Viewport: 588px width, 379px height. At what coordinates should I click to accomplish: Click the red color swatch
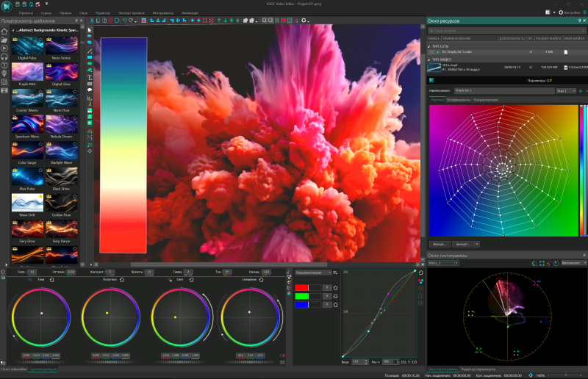[x=301, y=288]
